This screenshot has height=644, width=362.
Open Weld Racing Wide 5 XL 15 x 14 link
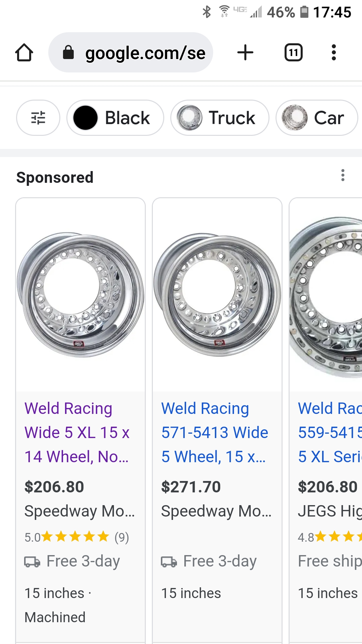point(77,432)
